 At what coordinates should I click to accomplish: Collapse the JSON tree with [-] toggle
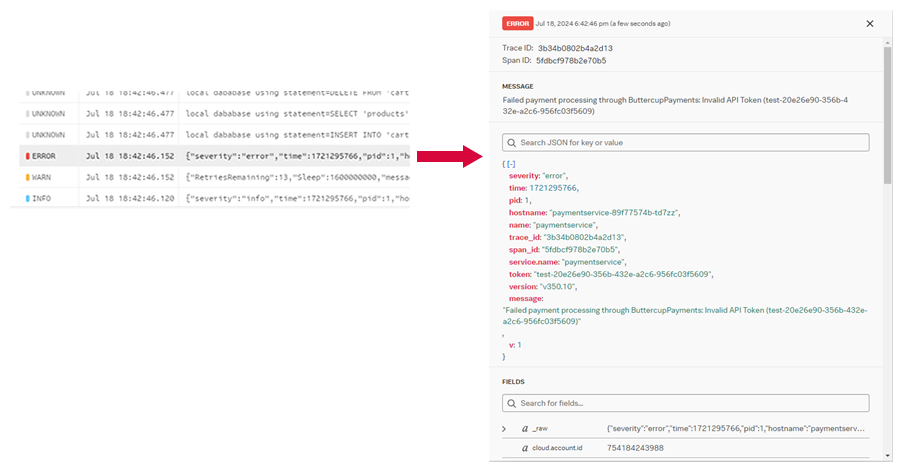pos(511,163)
